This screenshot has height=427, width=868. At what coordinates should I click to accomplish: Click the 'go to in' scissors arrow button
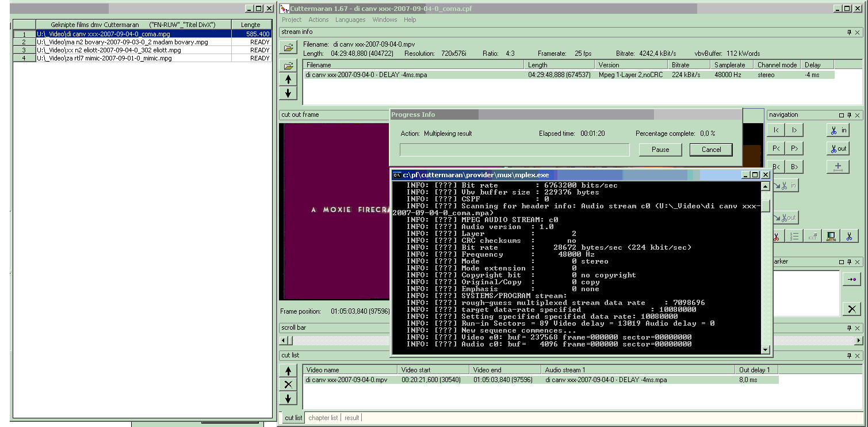pos(786,185)
